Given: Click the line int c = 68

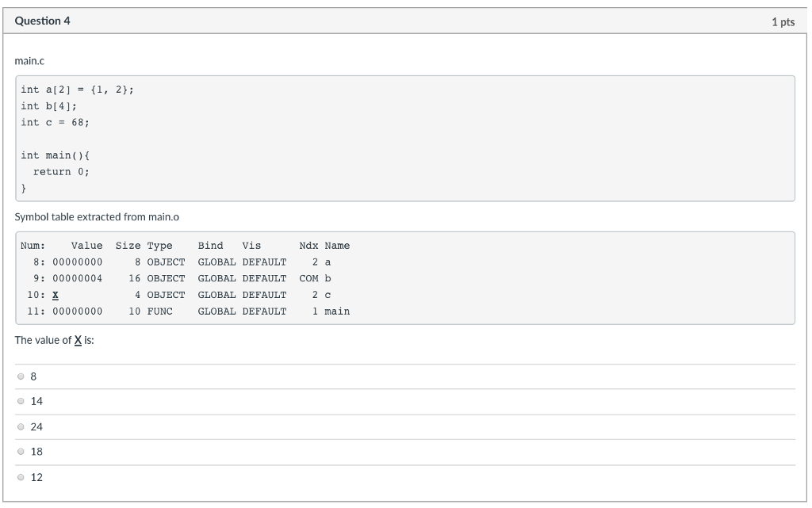Looking at the screenshot, I should pyautogui.click(x=56, y=122).
